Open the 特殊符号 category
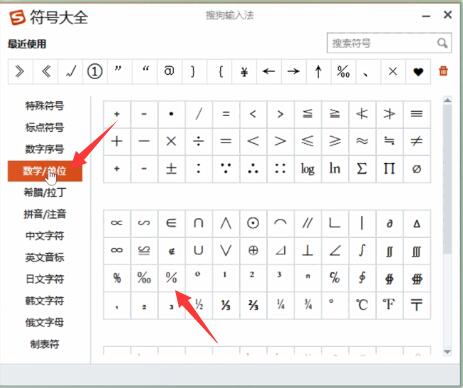Viewport: 463px width, 388px height. click(x=45, y=106)
